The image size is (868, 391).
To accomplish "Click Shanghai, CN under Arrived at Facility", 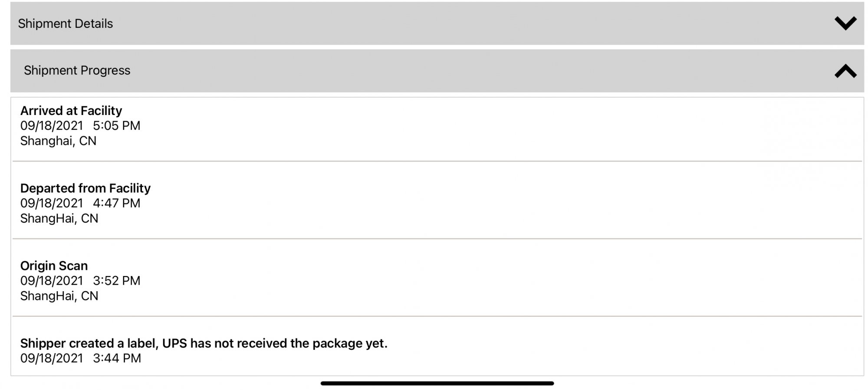I will [58, 141].
